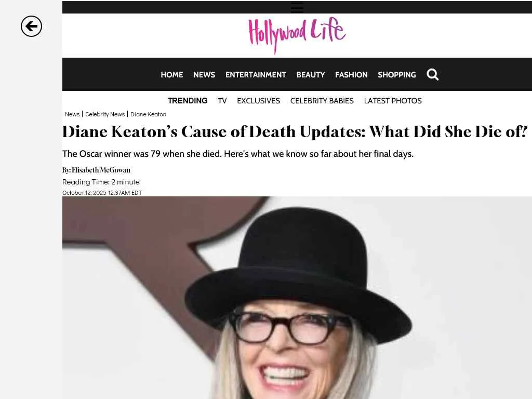The image size is (532, 399).
Task: Open the BEAUTY section
Action: pyautogui.click(x=311, y=75)
